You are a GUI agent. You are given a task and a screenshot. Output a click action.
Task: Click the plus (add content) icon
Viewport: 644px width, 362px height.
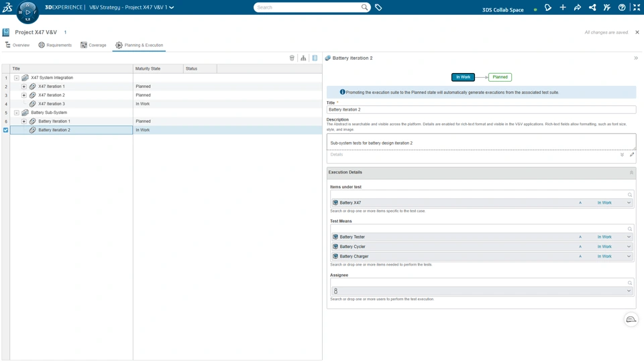[563, 7]
